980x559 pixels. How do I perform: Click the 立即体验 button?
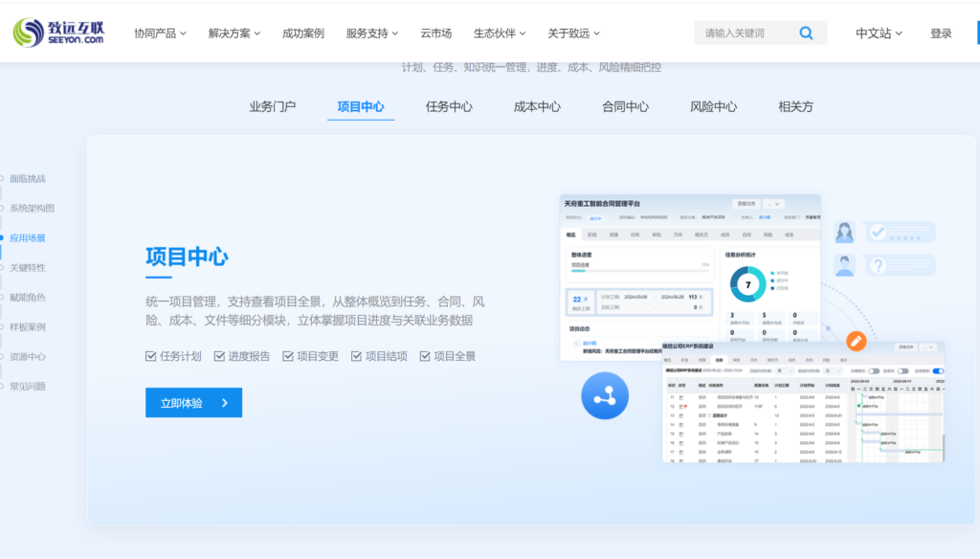[193, 402]
